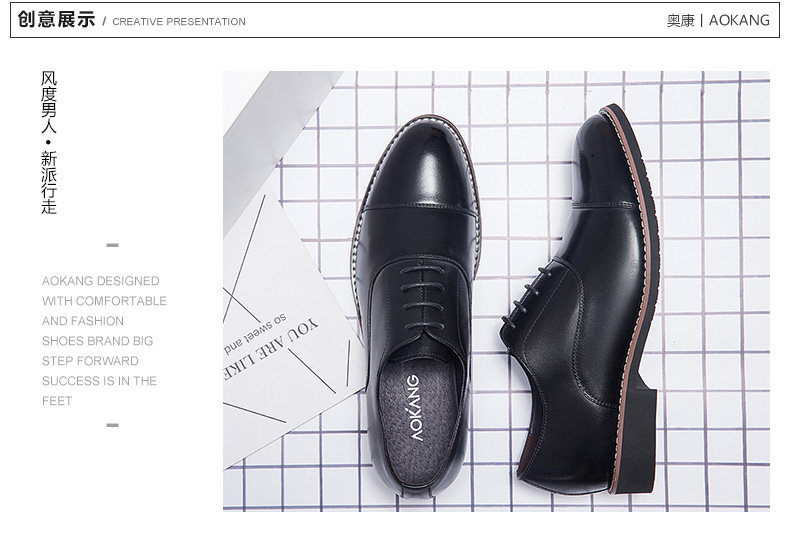The width and height of the screenshot is (790, 560).
Task: Click the shoe product photo
Action: click(496, 291)
